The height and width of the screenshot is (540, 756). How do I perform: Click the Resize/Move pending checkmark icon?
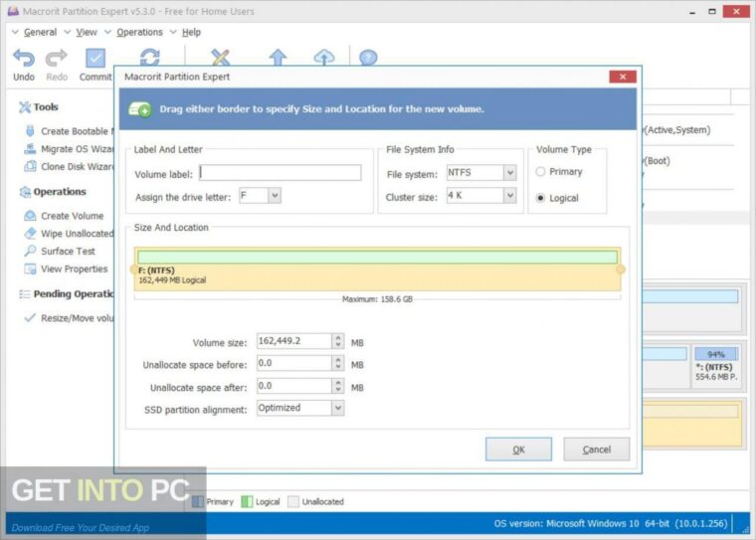click(x=30, y=317)
